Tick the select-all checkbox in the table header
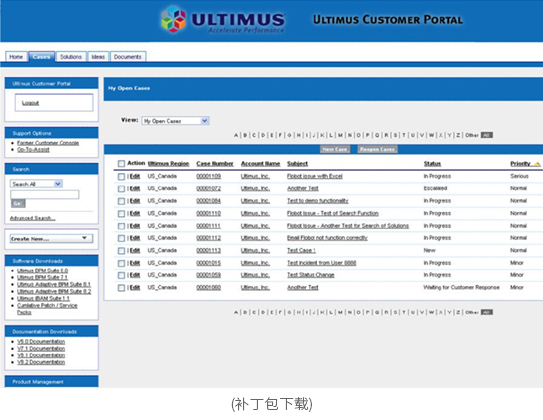Image resolution: width=543 pixels, height=420 pixels. tap(121, 163)
